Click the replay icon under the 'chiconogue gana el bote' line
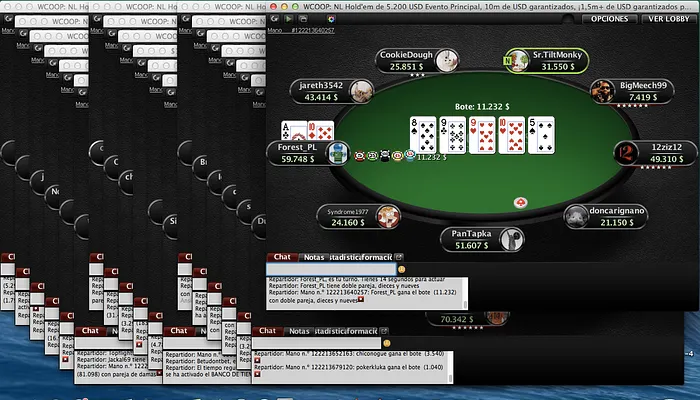Image resolution: width=700 pixels, height=400 pixels. click(257, 360)
